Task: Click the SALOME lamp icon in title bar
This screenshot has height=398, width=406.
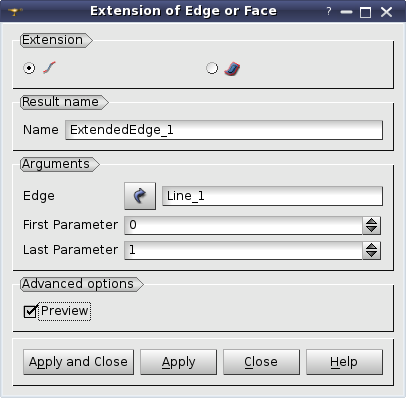Action: (15, 11)
